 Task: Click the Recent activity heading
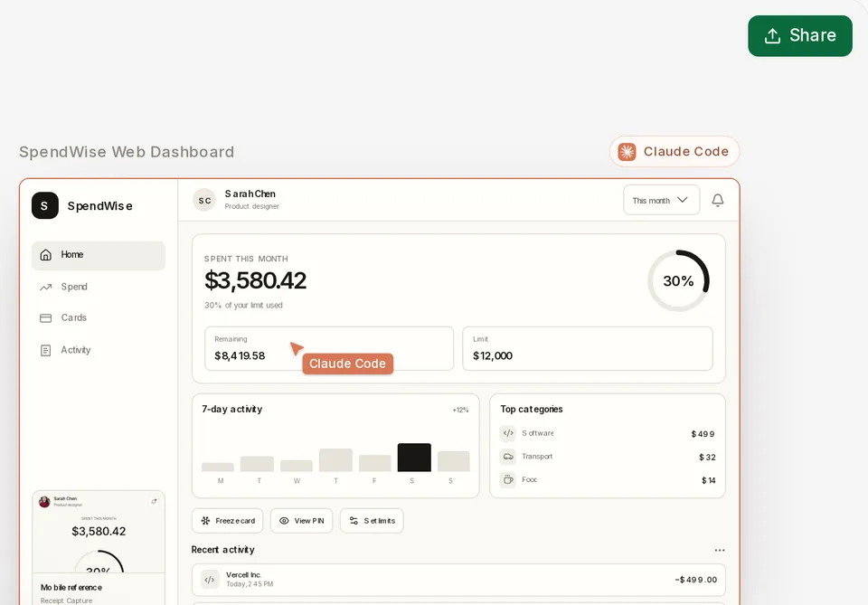coord(223,550)
